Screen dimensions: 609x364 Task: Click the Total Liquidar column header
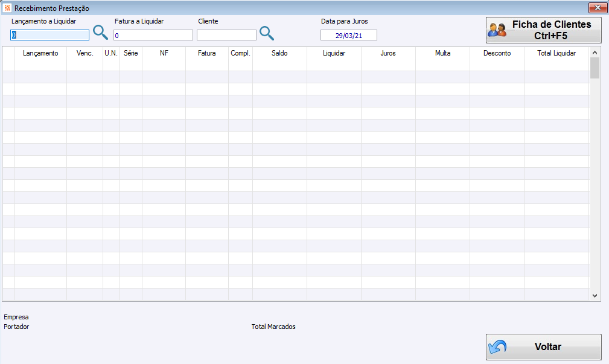click(x=556, y=53)
